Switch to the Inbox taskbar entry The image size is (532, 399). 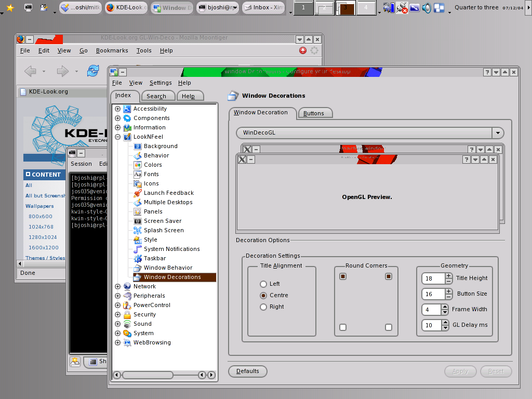tap(264, 7)
